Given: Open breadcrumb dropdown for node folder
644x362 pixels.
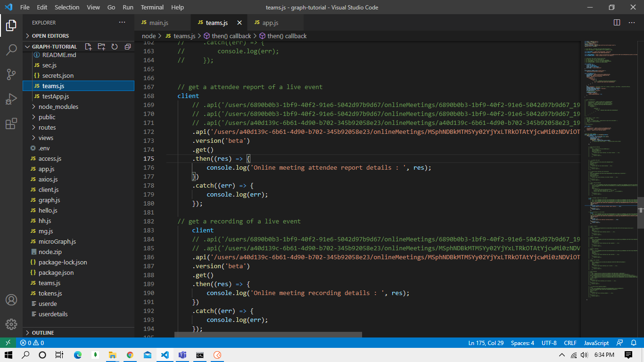Looking at the screenshot, I should click(149, 36).
